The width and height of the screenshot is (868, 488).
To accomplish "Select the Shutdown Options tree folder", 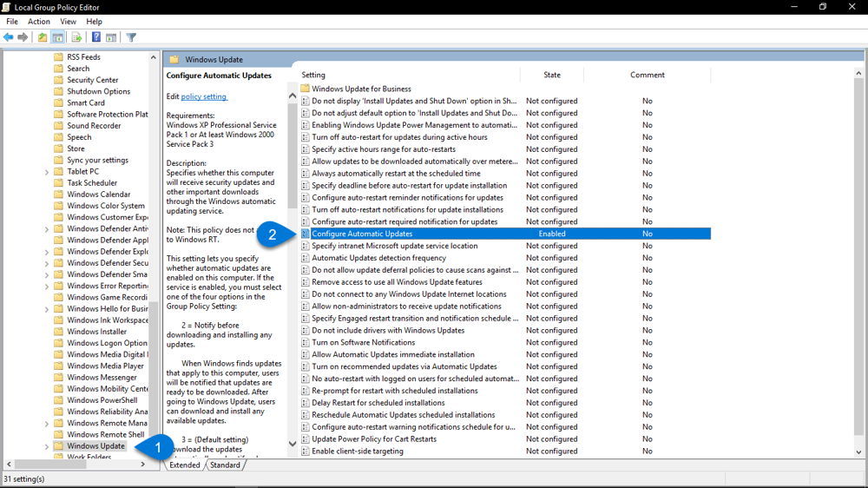I will [99, 91].
